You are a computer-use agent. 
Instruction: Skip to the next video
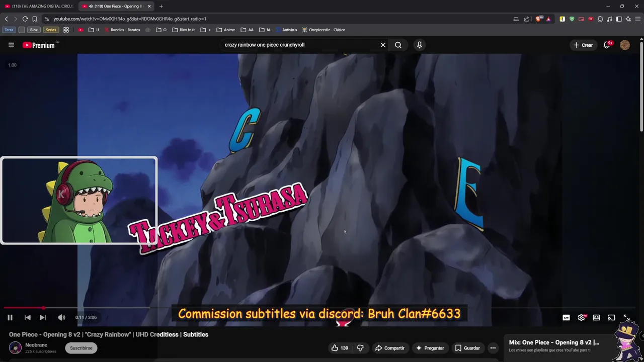tap(43, 317)
